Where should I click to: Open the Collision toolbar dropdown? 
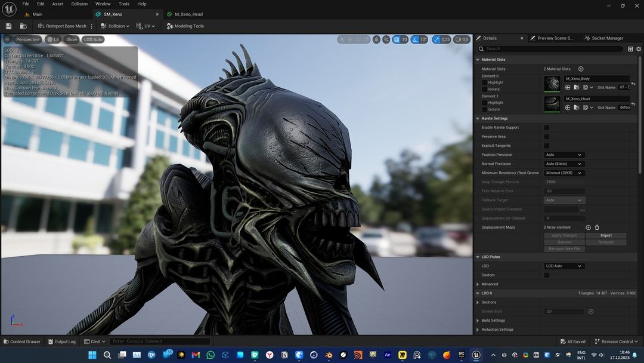[x=115, y=26]
